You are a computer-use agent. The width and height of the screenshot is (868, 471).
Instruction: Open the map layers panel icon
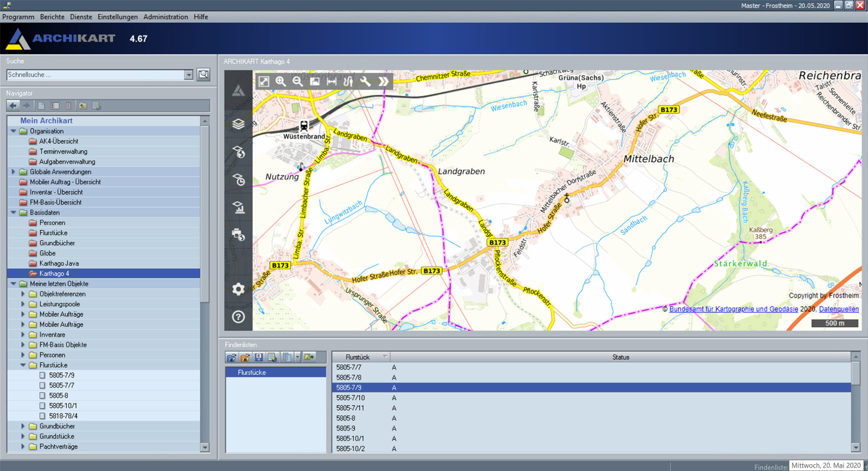tap(238, 124)
